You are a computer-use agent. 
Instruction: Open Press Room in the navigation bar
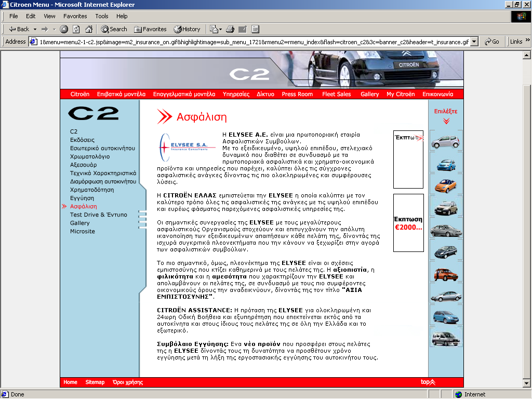297,94
